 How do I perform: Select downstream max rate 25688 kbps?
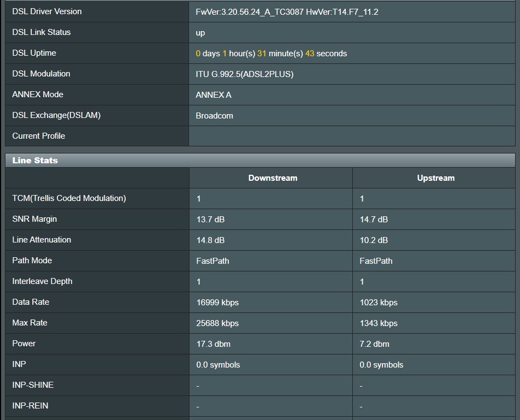point(217,323)
